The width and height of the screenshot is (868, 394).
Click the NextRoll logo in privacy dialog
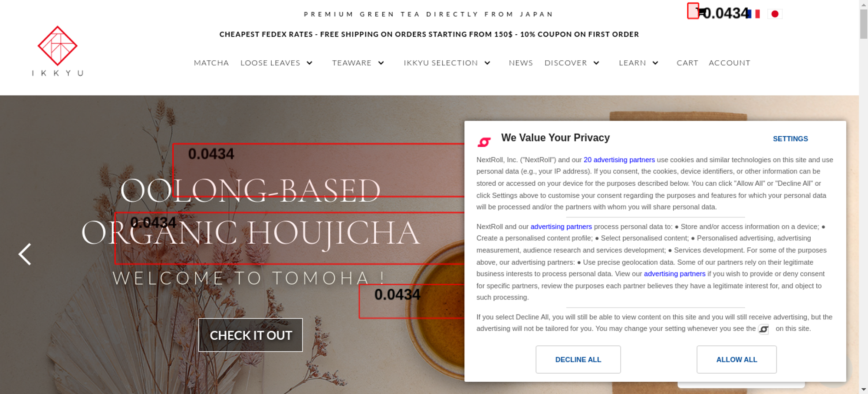click(x=484, y=142)
